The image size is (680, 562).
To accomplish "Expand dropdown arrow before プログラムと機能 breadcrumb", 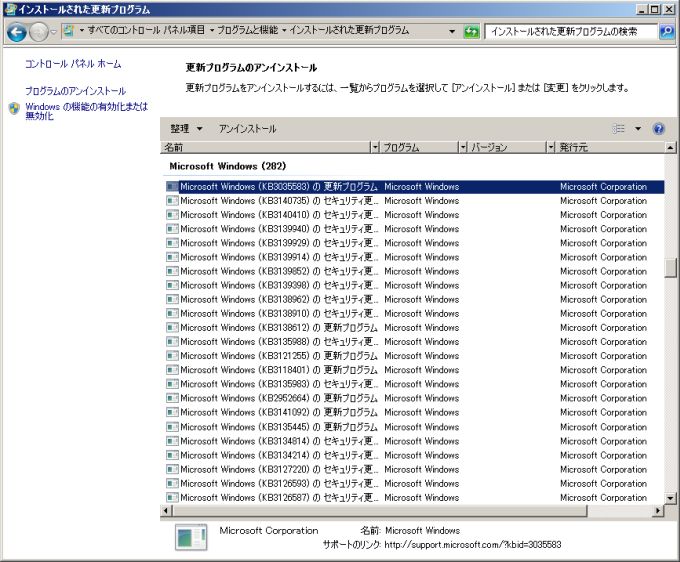I will (x=212, y=30).
